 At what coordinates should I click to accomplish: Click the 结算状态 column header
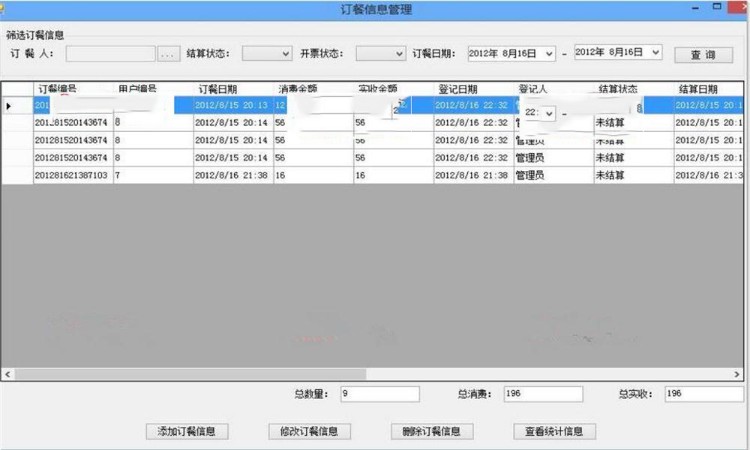click(634, 89)
